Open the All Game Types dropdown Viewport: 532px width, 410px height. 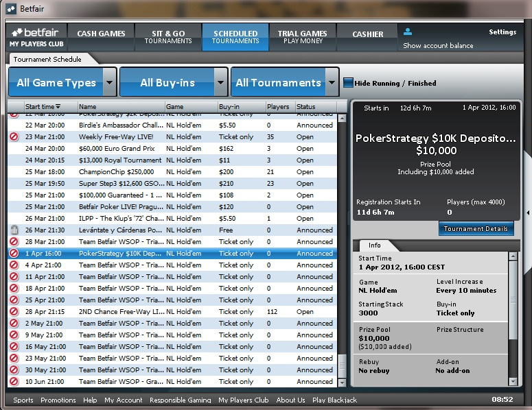point(62,82)
